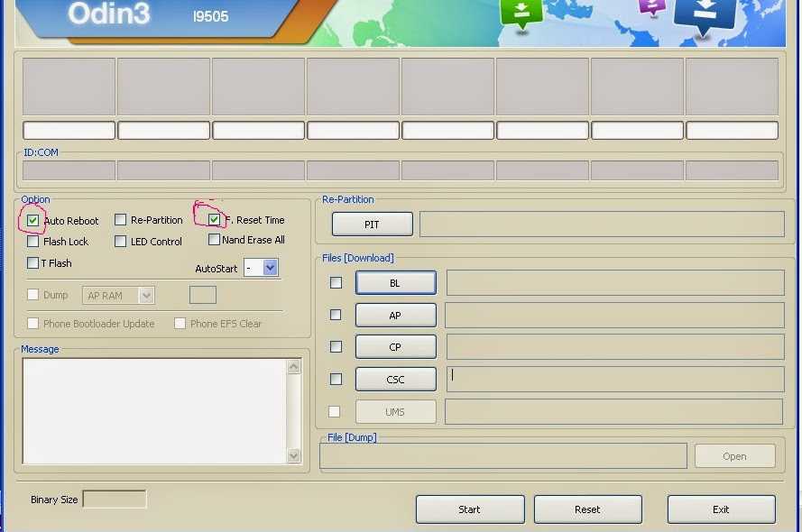This screenshot has height=532, width=802.
Task: Click the purple download icon above the map
Action: pyautogui.click(x=651, y=9)
